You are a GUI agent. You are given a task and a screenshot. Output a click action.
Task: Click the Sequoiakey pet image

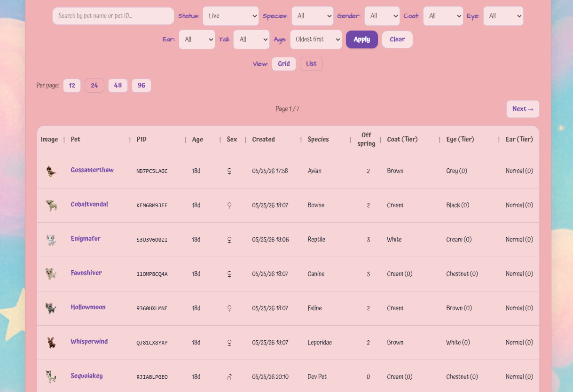point(51,377)
